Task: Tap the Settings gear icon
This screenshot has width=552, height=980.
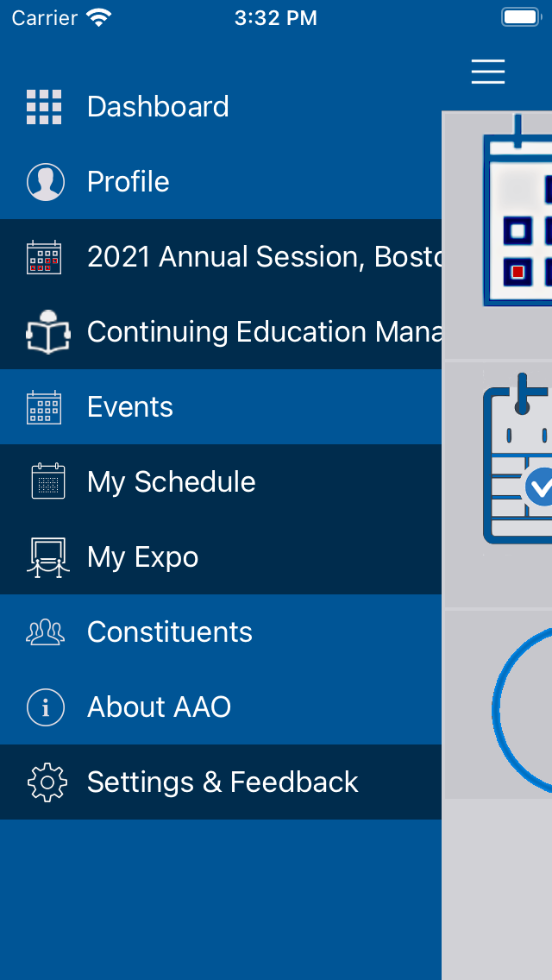Action: coord(47,782)
